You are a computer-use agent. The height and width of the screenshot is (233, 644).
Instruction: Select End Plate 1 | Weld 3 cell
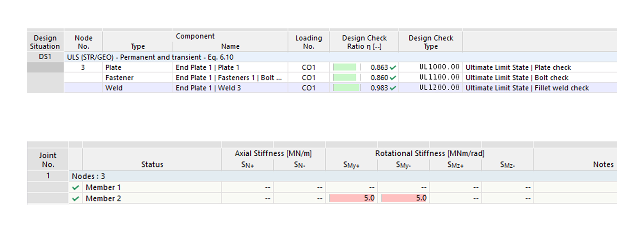208,88
